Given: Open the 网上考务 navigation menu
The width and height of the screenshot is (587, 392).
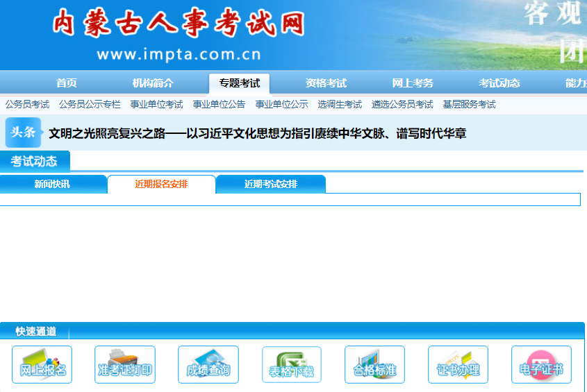Looking at the screenshot, I should tap(413, 83).
